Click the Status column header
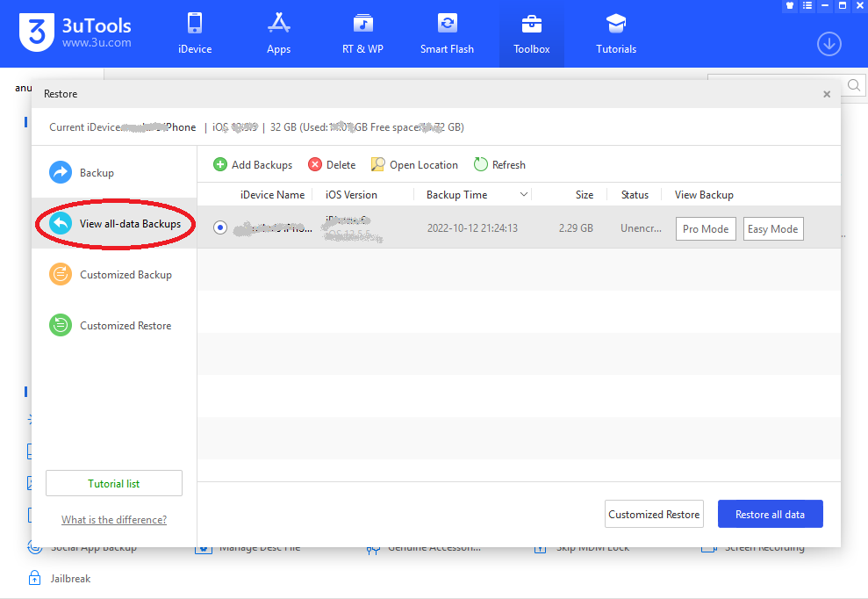The height and width of the screenshot is (599, 868). [635, 195]
